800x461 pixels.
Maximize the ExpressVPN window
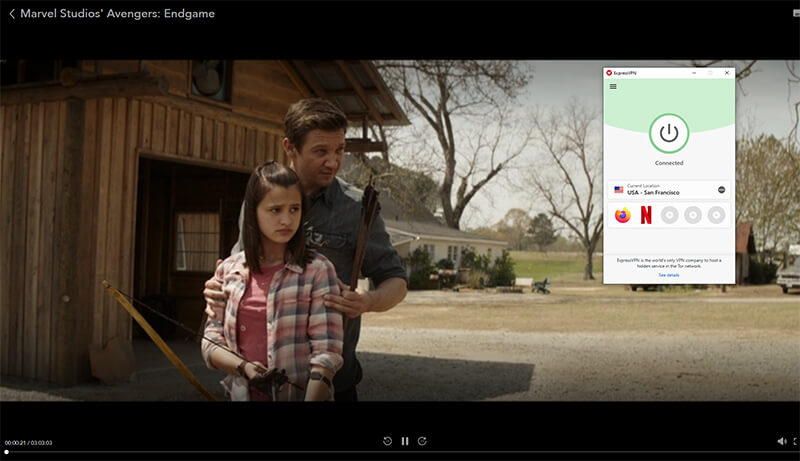coord(710,73)
